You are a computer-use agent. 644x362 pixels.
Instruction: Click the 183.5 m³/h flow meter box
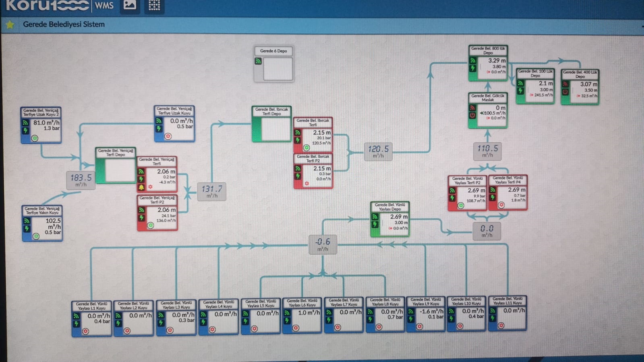81,180
